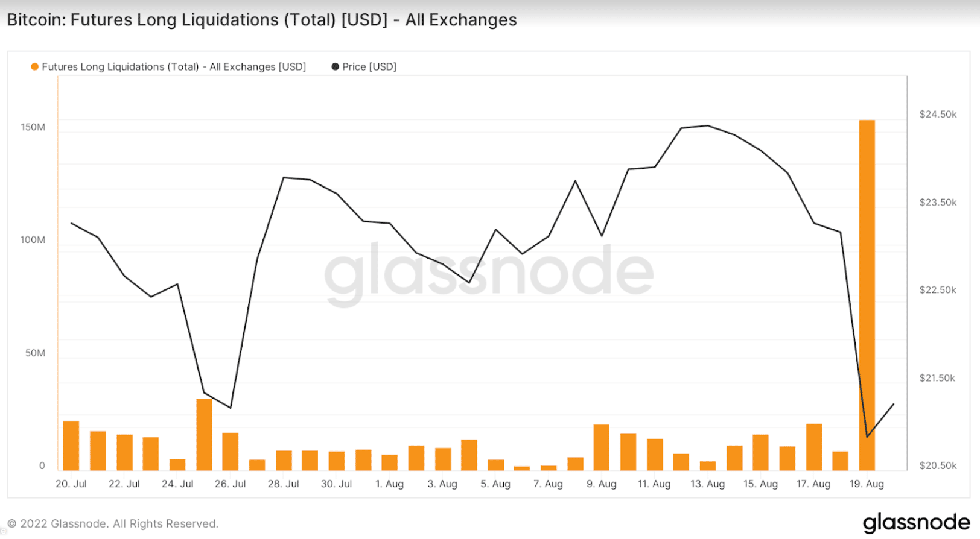Click the black Price legend dot
Image resolution: width=980 pixels, height=539 pixels.
click(335, 66)
